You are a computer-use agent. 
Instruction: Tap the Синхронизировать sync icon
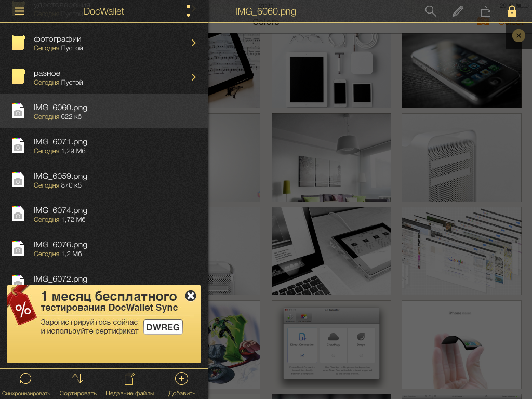(x=26, y=379)
